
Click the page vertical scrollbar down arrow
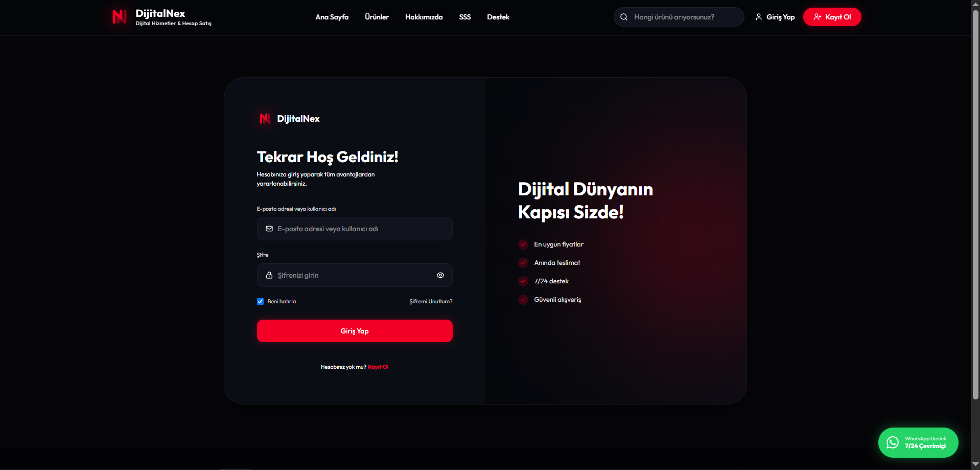pos(975,464)
